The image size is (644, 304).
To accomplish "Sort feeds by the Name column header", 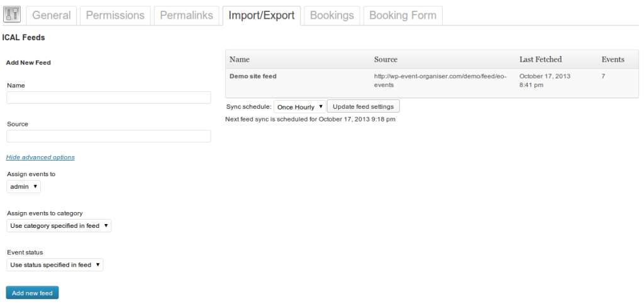I will (x=240, y=60).
